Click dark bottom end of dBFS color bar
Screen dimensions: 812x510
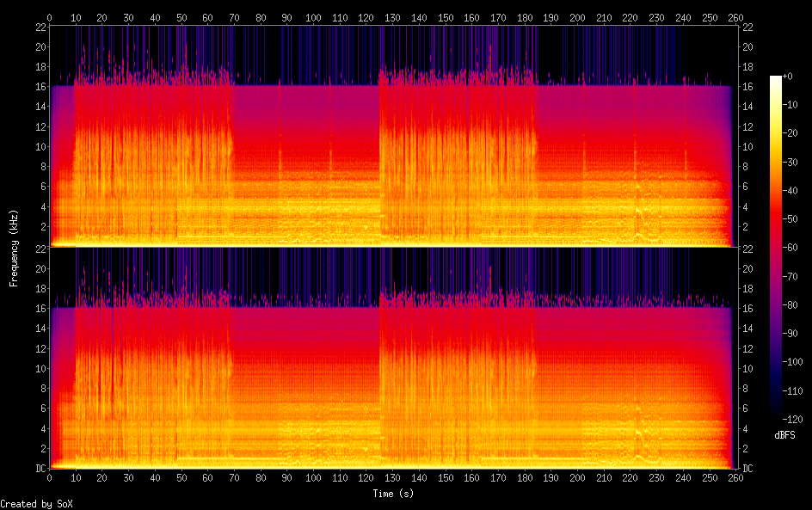(x=776, y=415)
